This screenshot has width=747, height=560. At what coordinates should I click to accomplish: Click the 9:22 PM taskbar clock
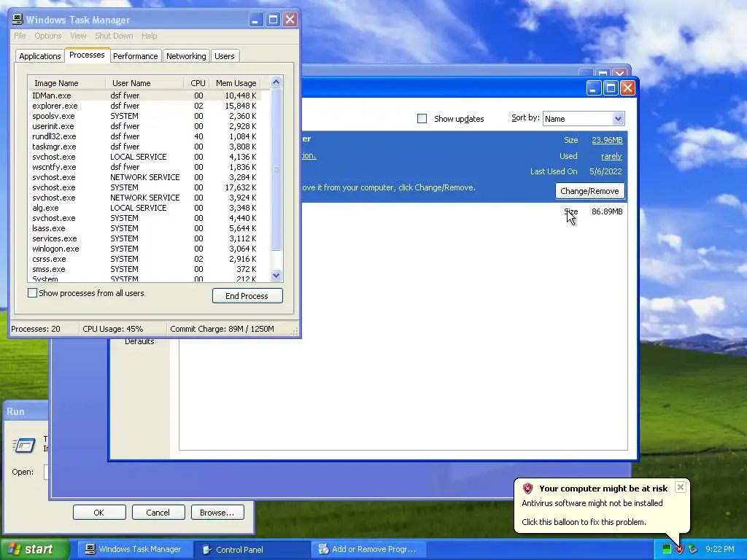pyautogui.click(x=720, y=550)
